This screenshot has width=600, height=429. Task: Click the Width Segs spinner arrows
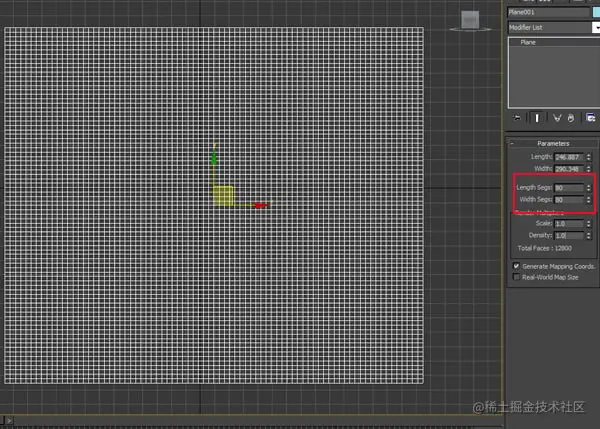coord(589,200)
